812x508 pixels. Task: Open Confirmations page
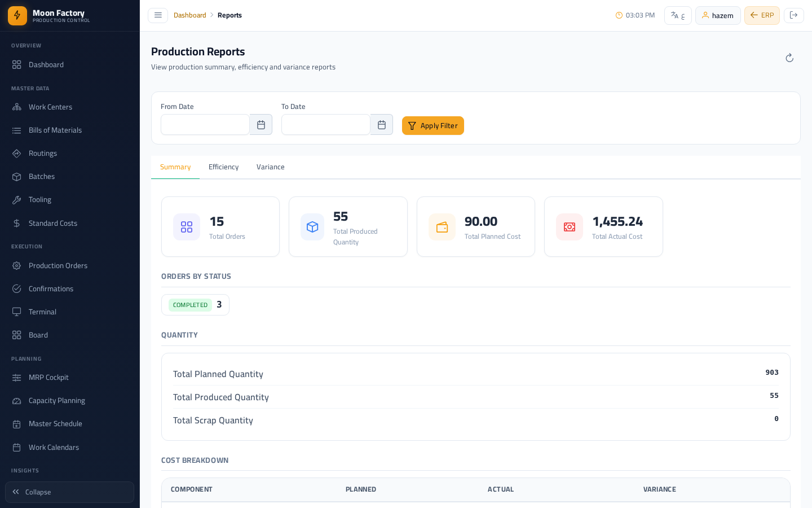click(70, 288)
